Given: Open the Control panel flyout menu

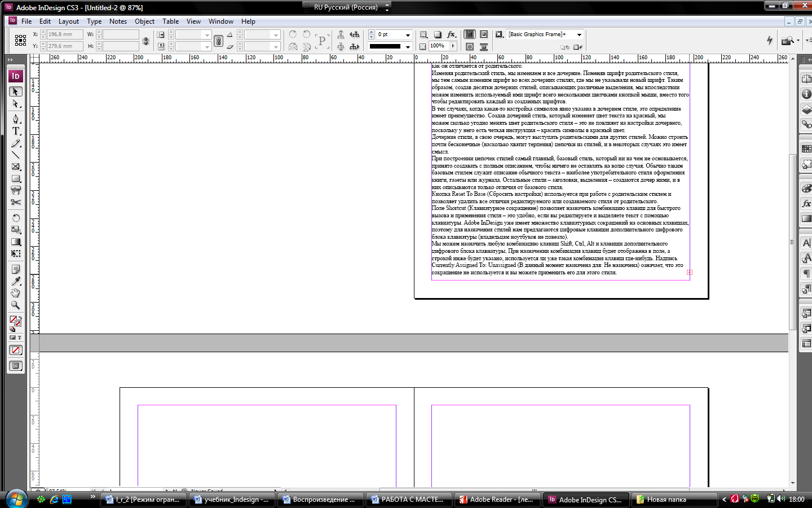Looking at the screenshot, I should click(x=807, y=40).
